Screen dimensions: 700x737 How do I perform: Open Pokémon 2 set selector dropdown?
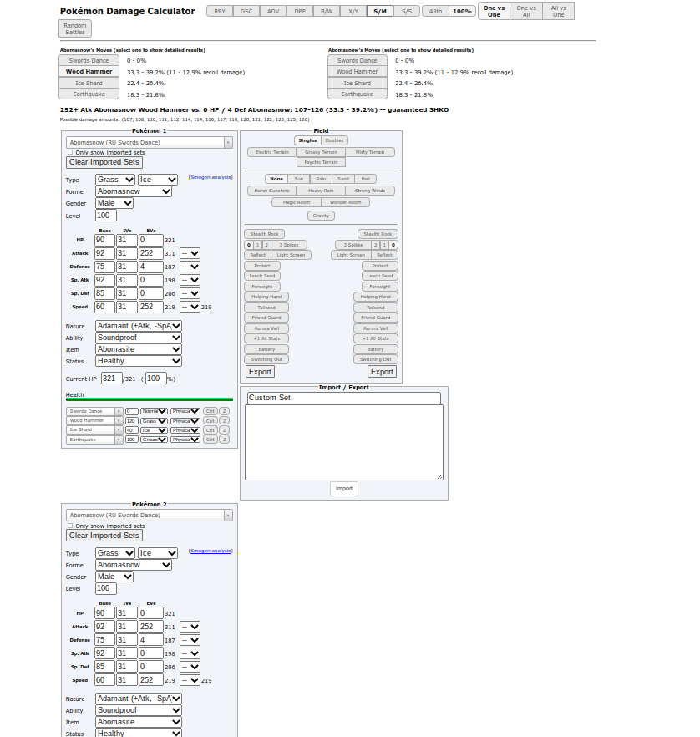pos(150,516)
